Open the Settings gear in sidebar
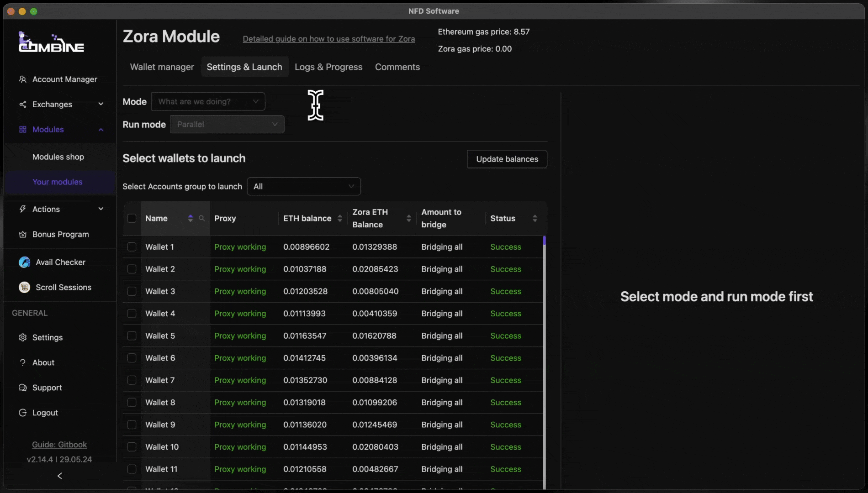The image size is (868, 493). pos(22,337)
